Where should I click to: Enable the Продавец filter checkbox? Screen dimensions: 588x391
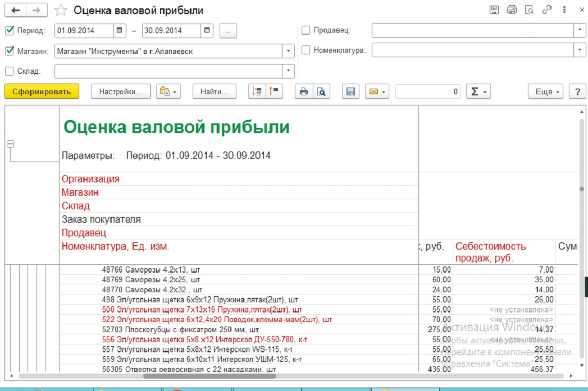[x=306, y=30]
